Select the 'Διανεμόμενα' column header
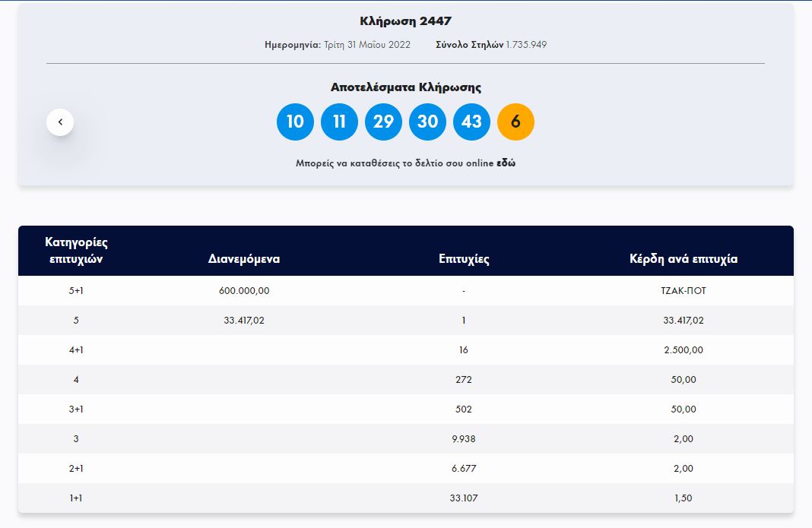Screen dimensions: 812x528 pos(244,259)
